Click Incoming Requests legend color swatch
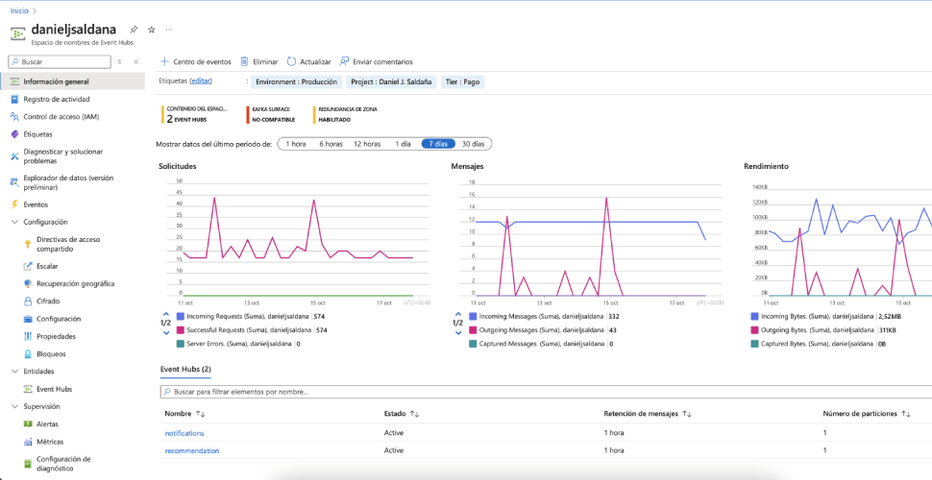932x480 pixels. 181,317
